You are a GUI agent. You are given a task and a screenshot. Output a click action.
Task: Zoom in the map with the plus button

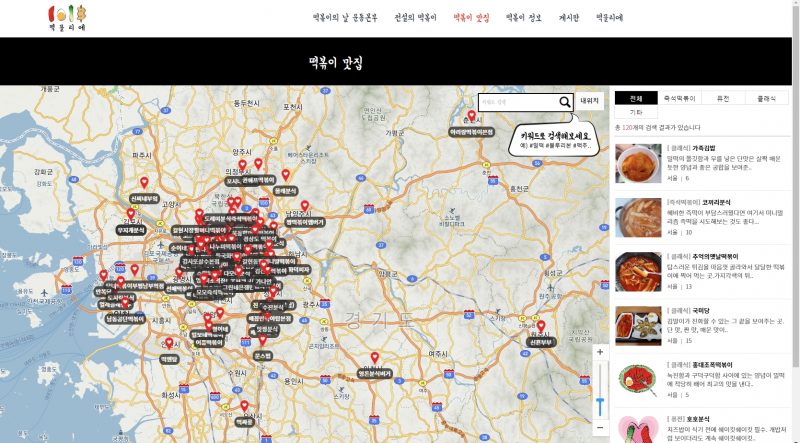[600, 352]
